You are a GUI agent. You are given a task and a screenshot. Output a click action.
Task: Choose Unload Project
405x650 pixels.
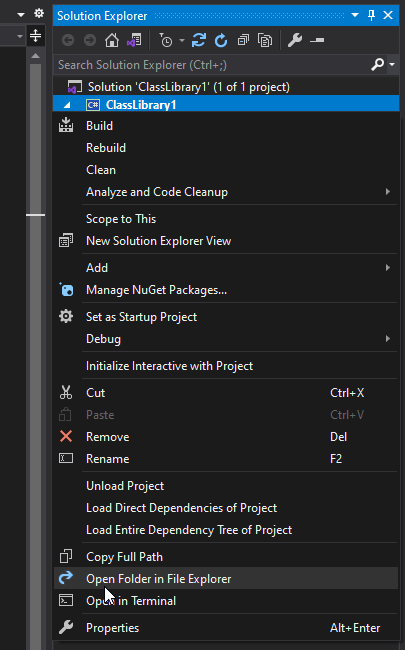click(x=226, y=485)
